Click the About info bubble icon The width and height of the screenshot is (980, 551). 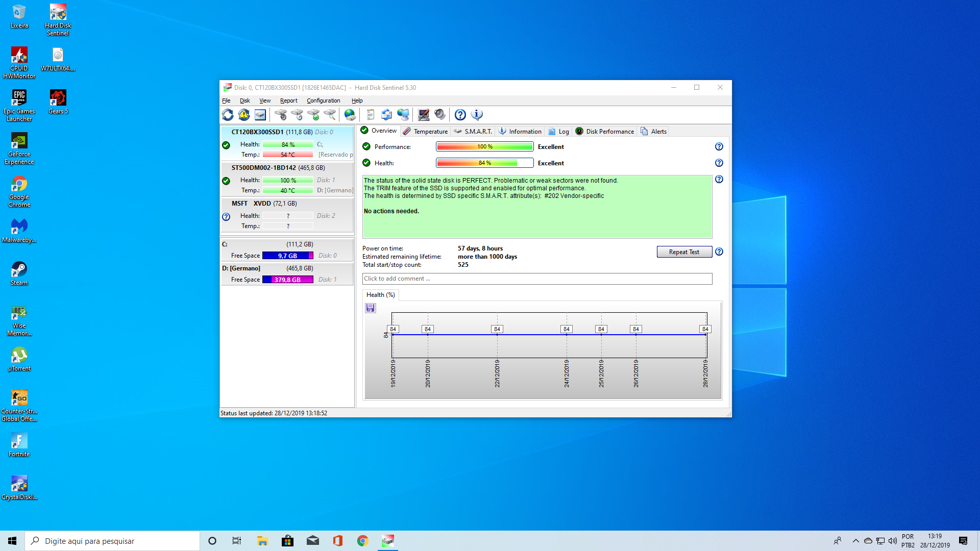(477, 115)
